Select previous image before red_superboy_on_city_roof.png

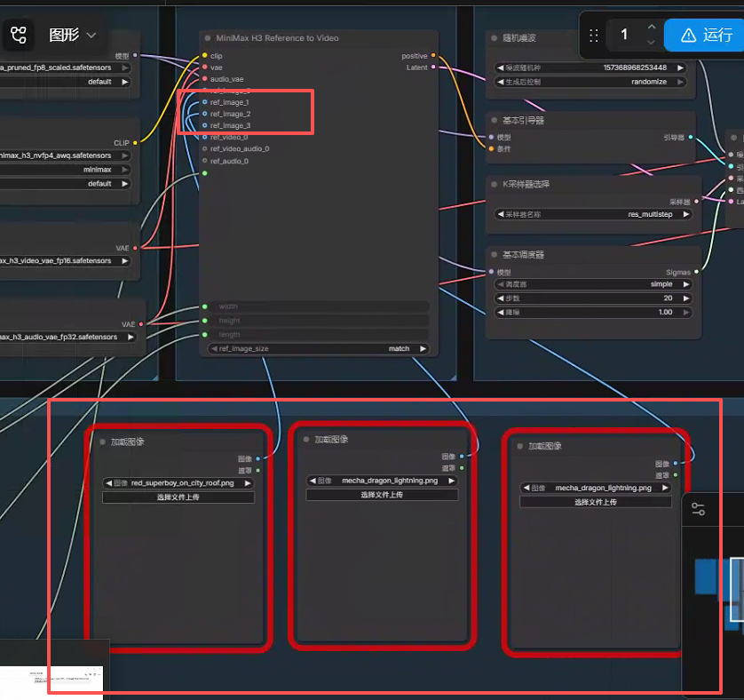[109, 483]
